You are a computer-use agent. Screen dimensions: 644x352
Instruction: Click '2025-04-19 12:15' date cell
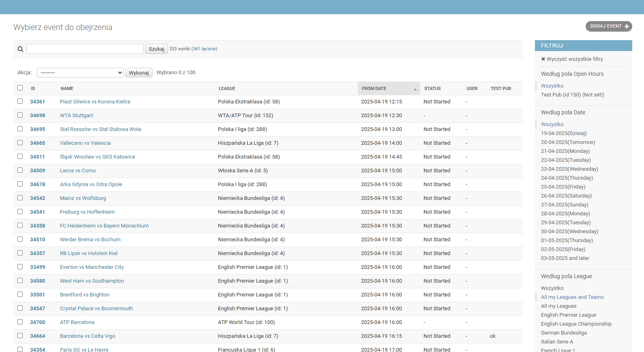[x=381, y=102]
